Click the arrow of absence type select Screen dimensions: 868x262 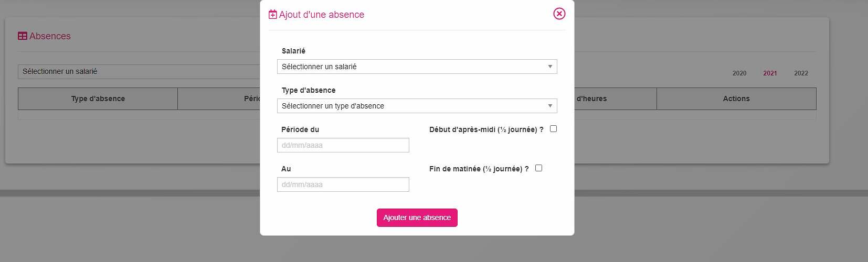coord(550,106)
